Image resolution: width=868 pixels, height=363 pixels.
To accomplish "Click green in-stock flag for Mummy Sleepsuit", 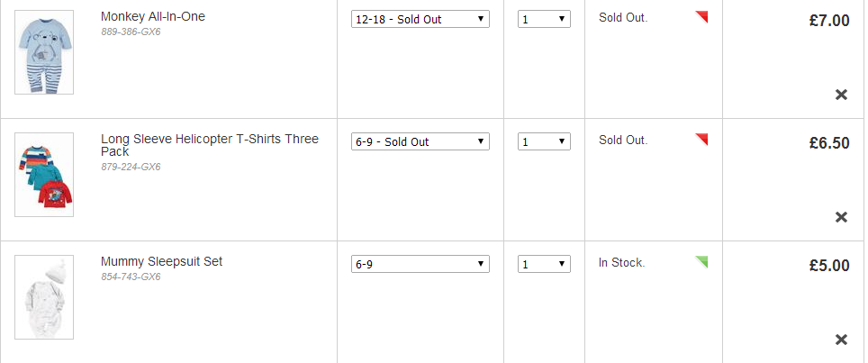I will point(702,261).
